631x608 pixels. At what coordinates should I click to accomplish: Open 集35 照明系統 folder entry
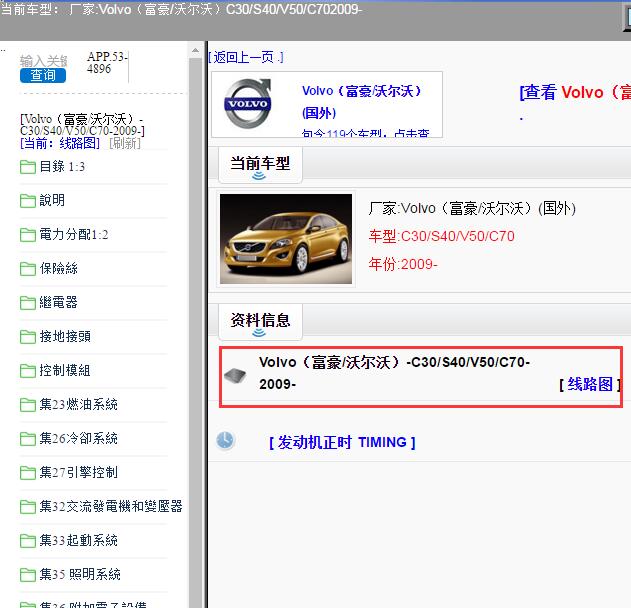point(80,574)
